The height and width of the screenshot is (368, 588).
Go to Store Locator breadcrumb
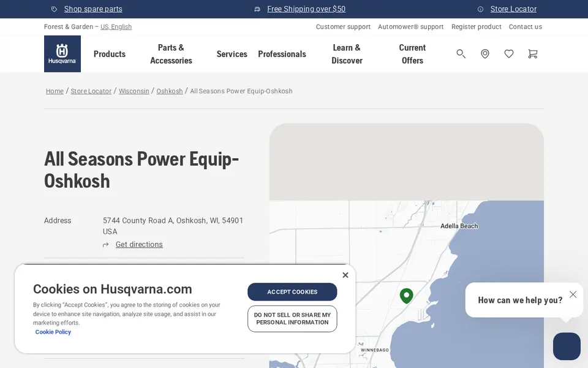click(91, 91)
